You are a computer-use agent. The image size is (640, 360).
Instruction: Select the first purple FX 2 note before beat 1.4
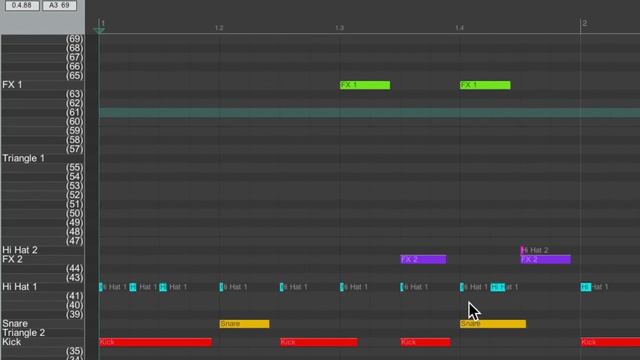(x=423, y=259)
